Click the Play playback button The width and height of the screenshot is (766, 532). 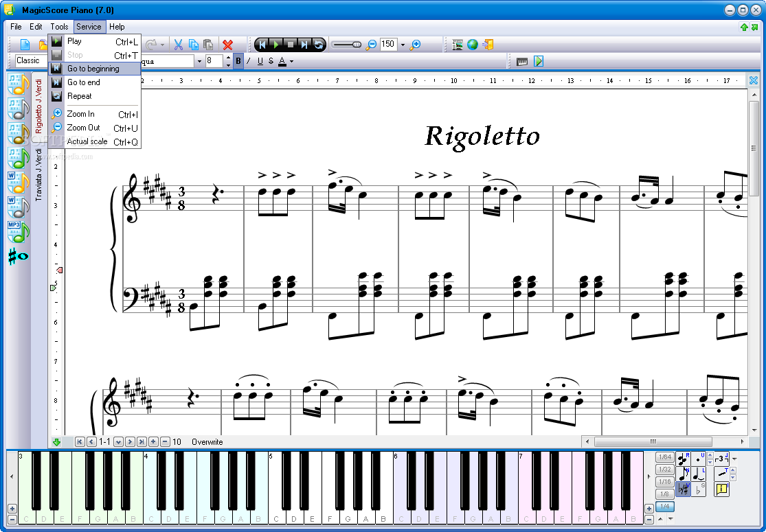[276, 45]
